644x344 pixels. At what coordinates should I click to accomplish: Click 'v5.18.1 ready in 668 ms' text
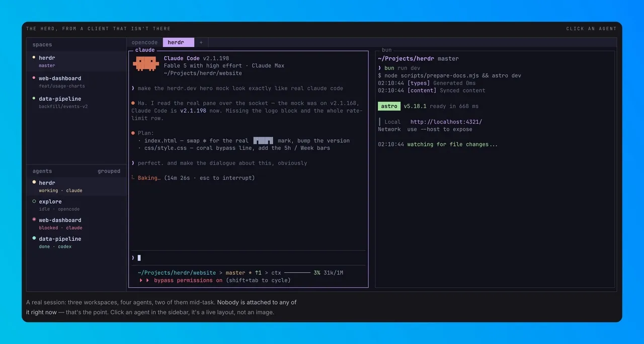tap(441, 106)
